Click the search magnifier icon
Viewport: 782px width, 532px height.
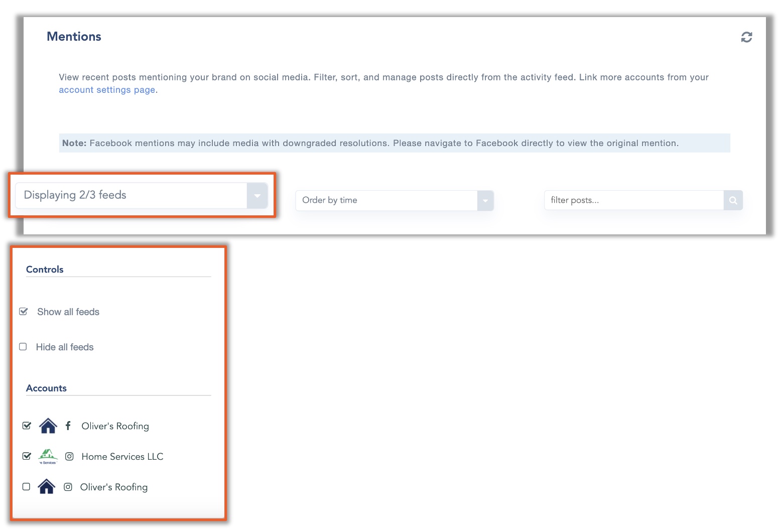(x=733, y=200)
